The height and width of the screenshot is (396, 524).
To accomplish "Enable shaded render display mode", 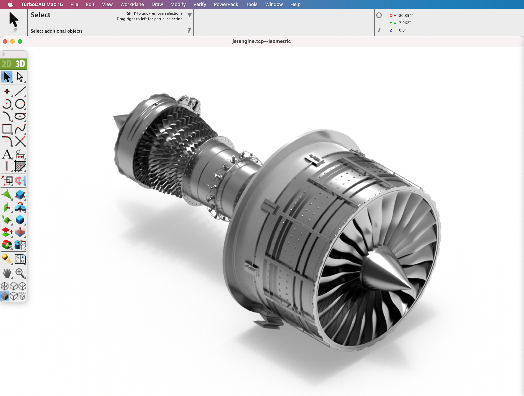I will (4, 296).
